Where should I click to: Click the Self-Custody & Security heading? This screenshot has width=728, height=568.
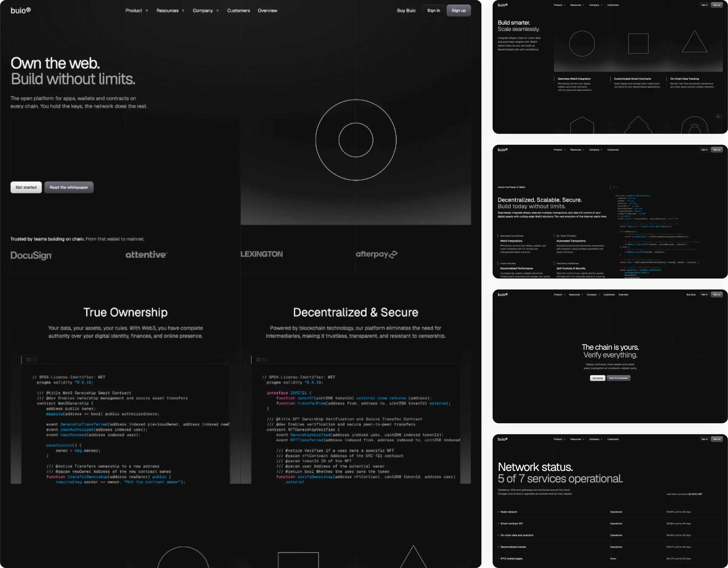tap(571, 268)
